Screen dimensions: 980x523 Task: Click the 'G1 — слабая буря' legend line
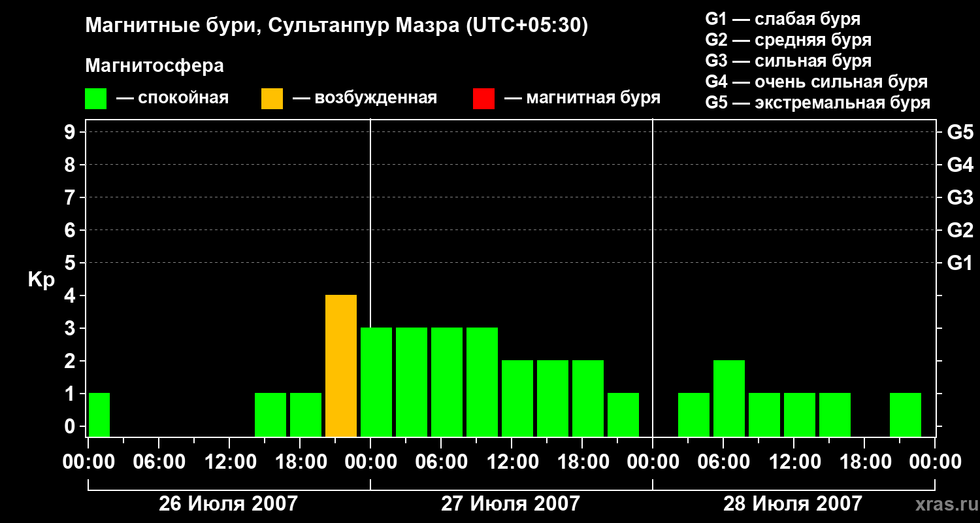point(783,19)
